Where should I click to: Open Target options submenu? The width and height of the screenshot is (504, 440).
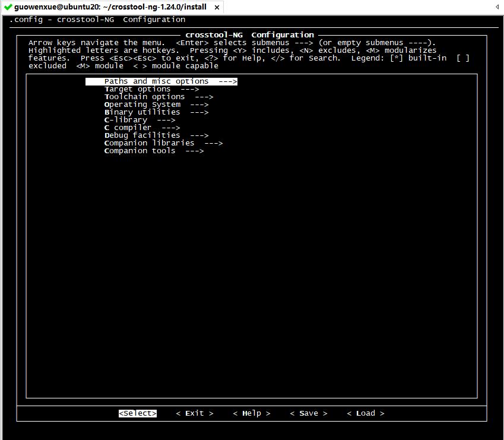pyautogui.click(x=152, y=89)
